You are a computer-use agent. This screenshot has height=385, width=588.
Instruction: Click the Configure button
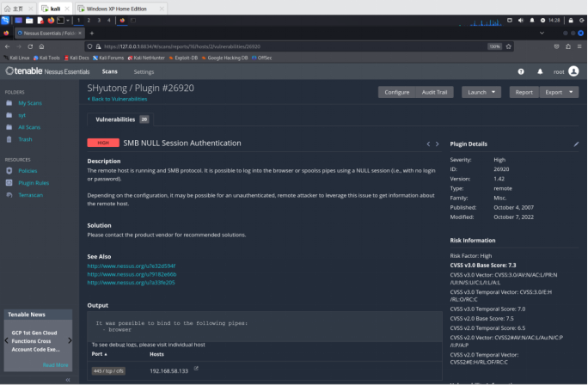click(x=397, y=92)
